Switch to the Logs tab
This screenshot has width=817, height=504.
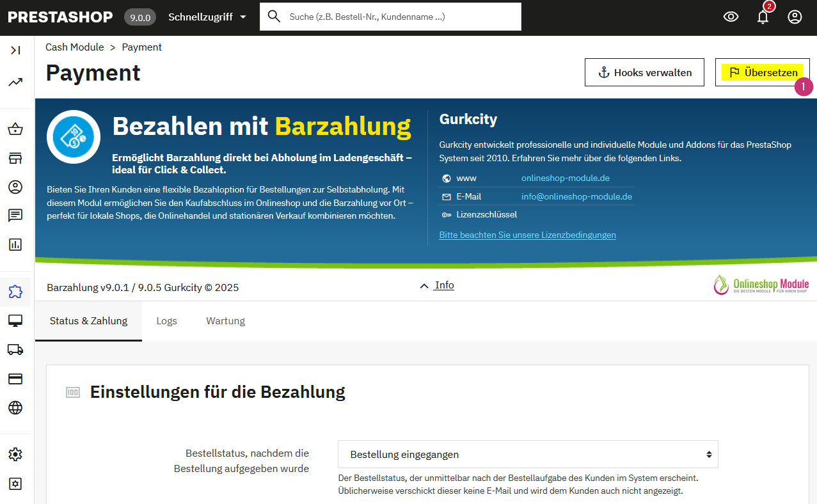(x=167, y=320)
